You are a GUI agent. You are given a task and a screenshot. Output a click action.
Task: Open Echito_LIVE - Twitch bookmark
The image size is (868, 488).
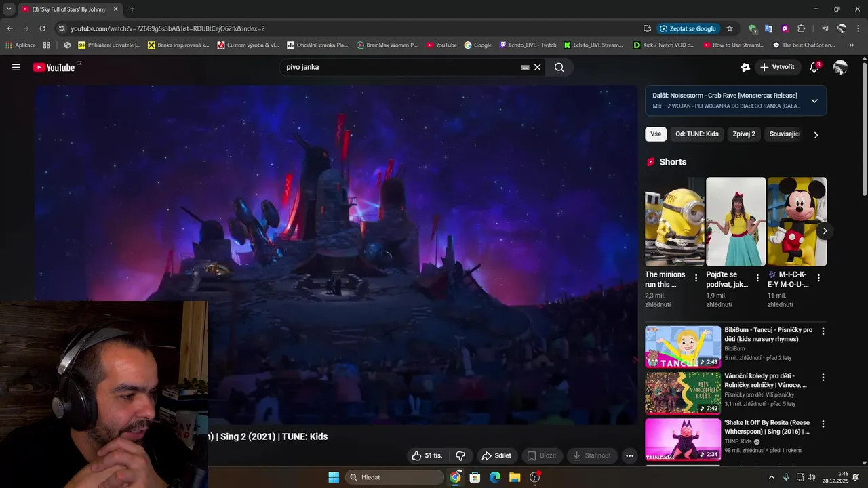528,45
